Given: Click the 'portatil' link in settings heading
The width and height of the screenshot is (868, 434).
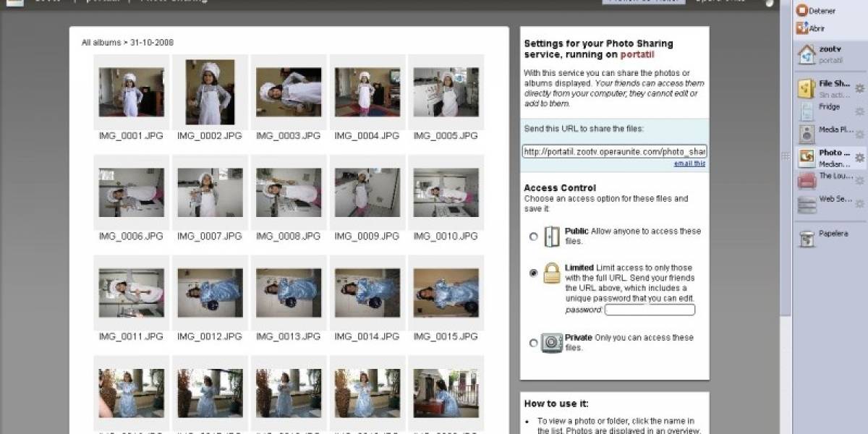Looking at the screenshot, I should [637, 54].
